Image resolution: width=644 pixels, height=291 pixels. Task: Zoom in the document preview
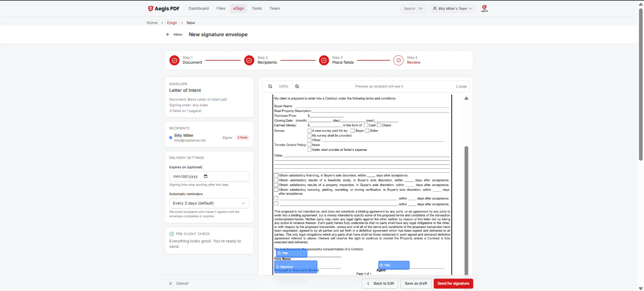tap(297, 86)
